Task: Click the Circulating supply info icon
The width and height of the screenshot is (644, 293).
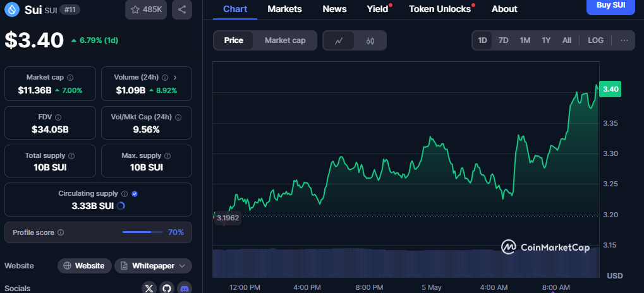Action: [x=125, y=193]
